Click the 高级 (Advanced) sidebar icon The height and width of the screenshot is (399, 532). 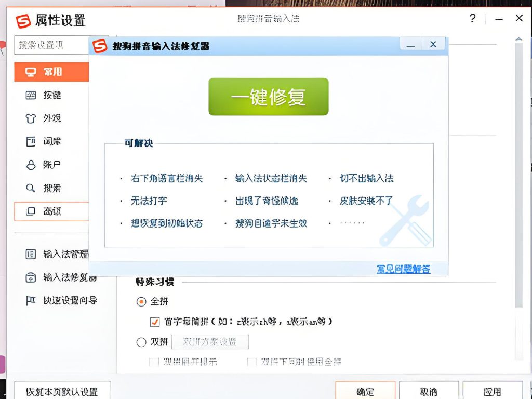[x=31, y=211]
